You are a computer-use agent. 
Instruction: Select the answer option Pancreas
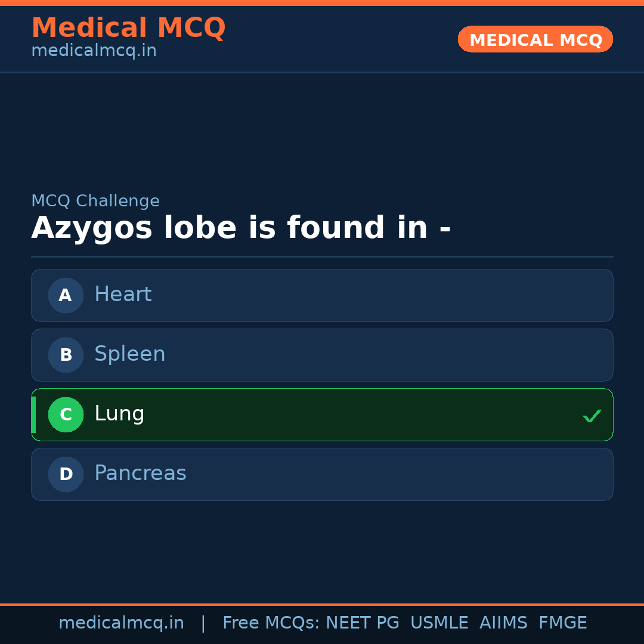322,474
